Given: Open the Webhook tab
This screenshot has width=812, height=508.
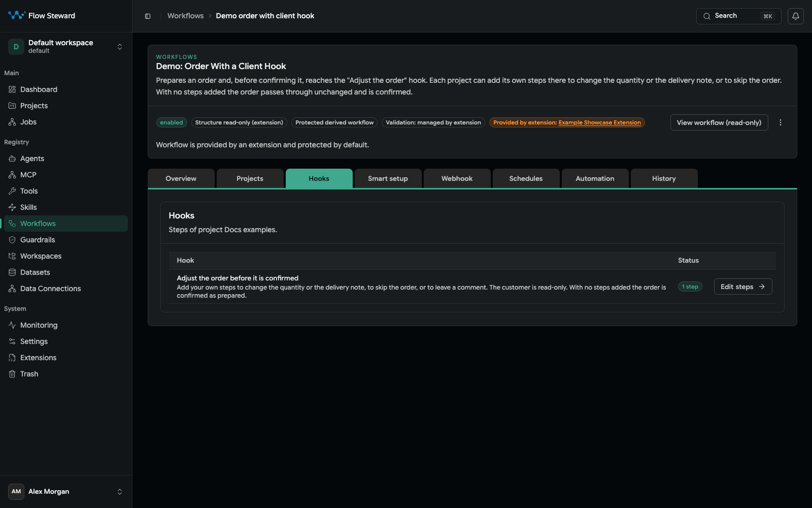Looking at the screenshot, I should [457, 178].
